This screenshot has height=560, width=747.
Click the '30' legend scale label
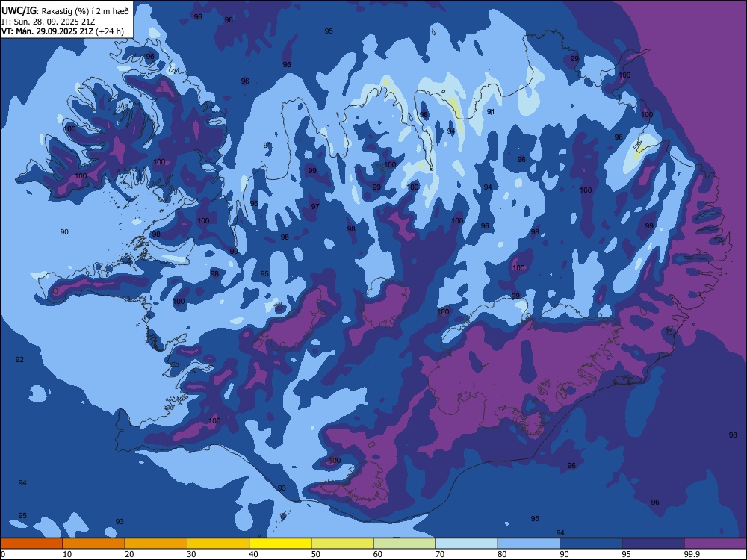point(191,554)
